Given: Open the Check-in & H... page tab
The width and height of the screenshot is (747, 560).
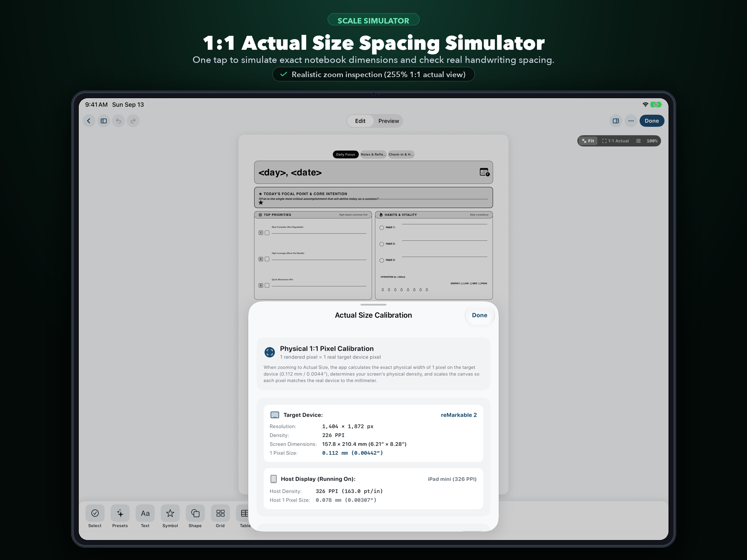Looking at the screenshot, I should pos(401,154).
